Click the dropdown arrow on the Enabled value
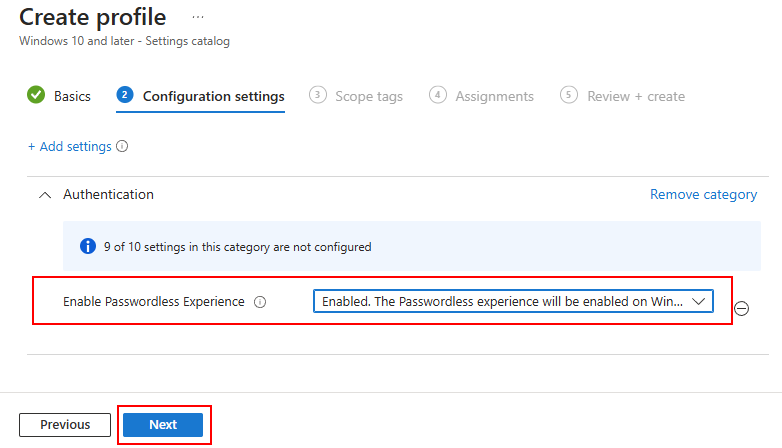Image resolution: width=782 pixels, height=448 pixels. point(699,301)
